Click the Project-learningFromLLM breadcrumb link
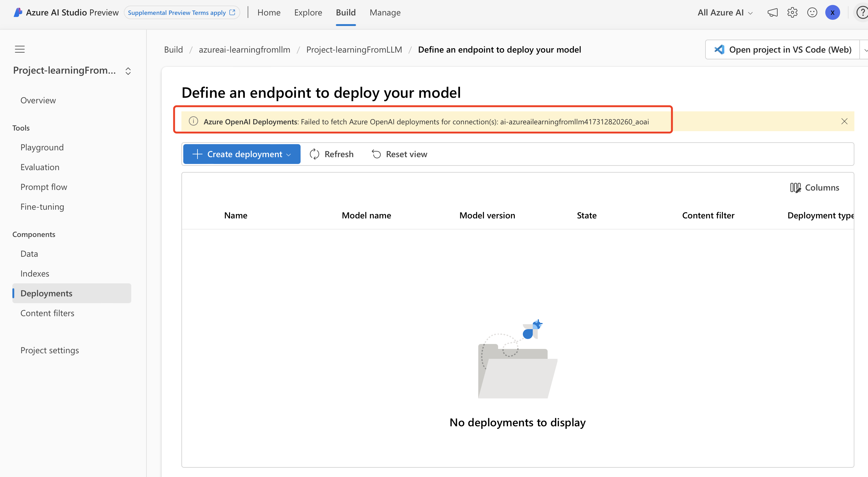Image resolution: width=868 pixels, height=477 pixels. (354, 49)
